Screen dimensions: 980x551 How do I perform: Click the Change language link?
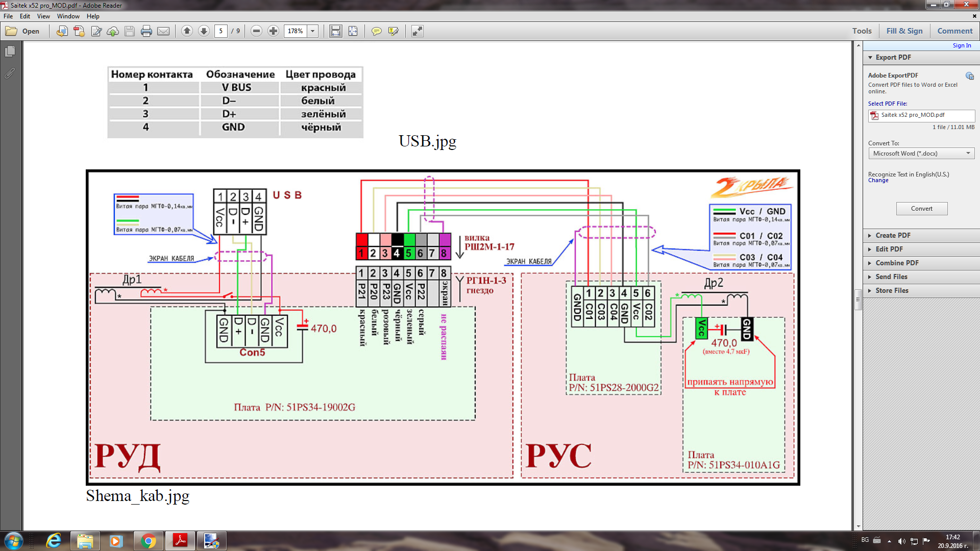coord(878,181)
